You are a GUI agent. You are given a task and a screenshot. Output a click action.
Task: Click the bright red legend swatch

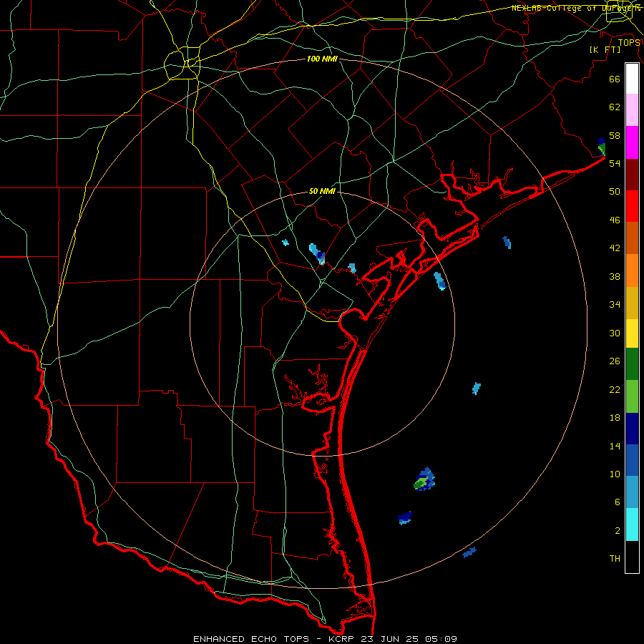pos(632,207)
